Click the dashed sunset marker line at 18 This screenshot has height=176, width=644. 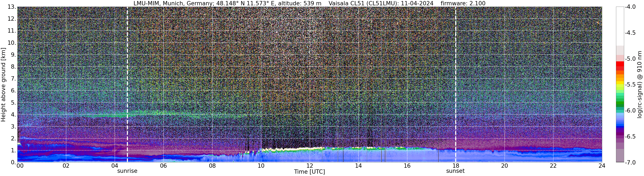pyautogui.click(x=456, y=85)
